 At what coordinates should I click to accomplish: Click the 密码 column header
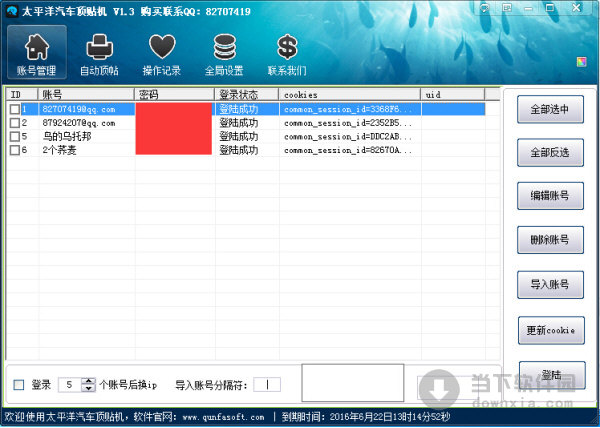click(174, 94)
